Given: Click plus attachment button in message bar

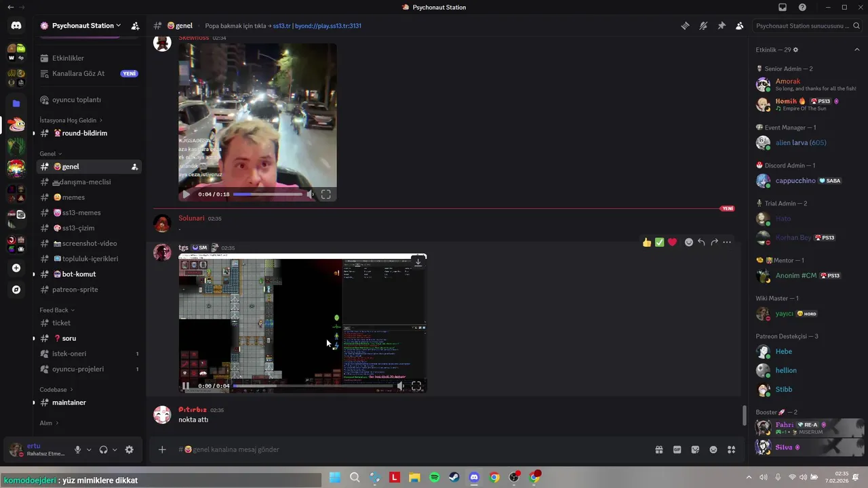Looking at the screenshot, I should 162,449.
